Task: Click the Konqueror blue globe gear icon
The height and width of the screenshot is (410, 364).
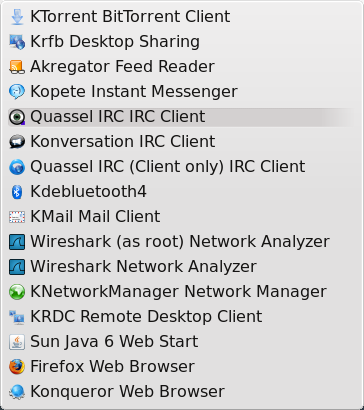Action: tap(17, 392)
